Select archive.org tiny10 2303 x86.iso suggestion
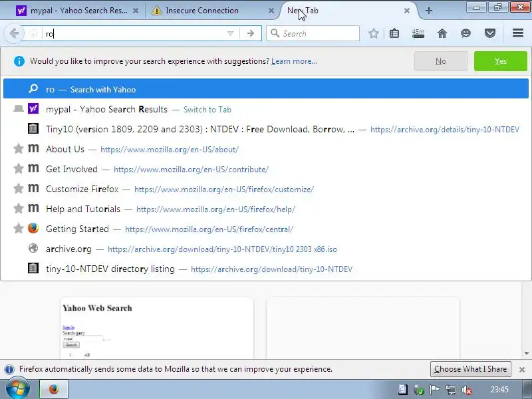The width and height of the screenshot is (532, 399). (266, 249)
